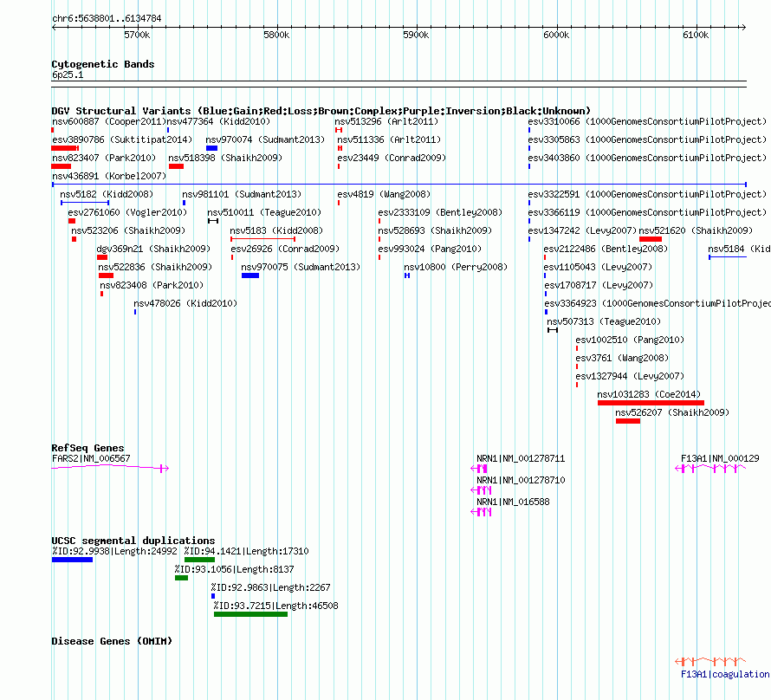Select the esv3890786 (Suktitipat2014) red loss bar
Screen dimensions: 771x700
click(65, 148)
